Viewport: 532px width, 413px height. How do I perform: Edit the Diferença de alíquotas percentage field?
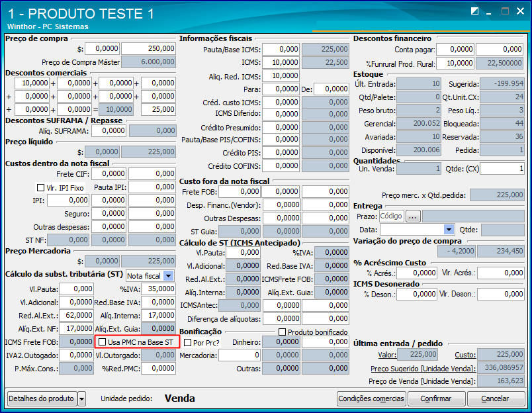pyautogui.click(x=282, y=318)
